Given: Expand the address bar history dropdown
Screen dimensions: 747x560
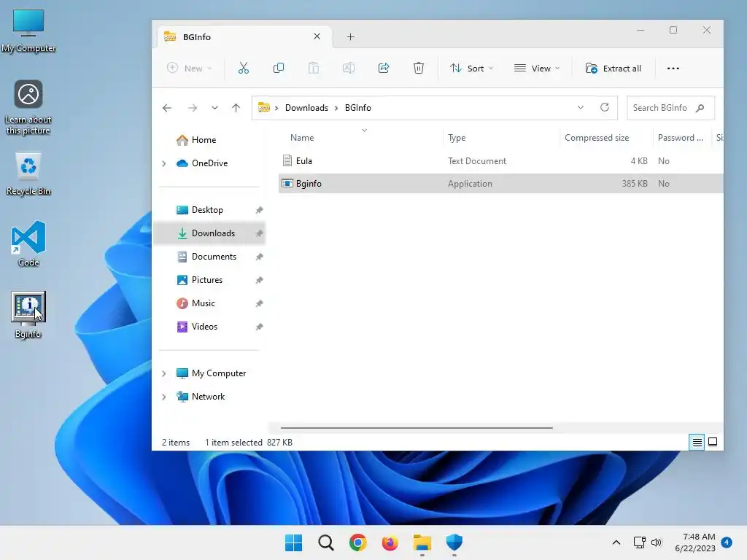Looking at the screenshot, I should 580,107.
